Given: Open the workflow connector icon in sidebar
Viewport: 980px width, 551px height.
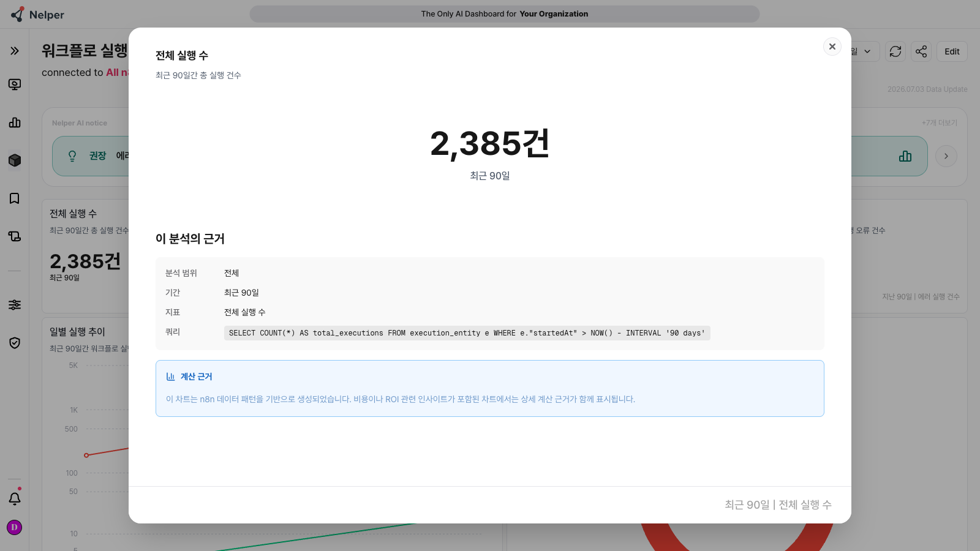Looking at the screenshot, I should [15, 236].
